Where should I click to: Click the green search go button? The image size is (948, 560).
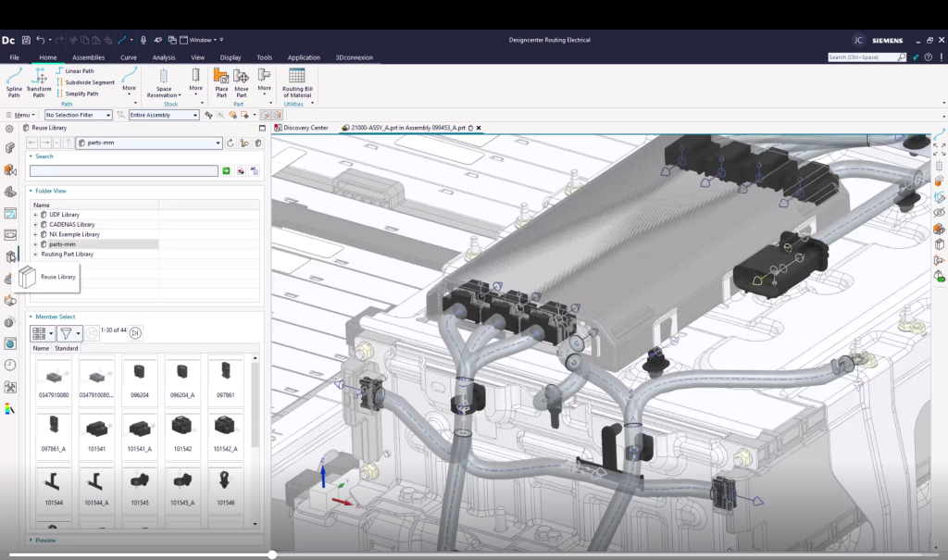[x=226, y=171]
